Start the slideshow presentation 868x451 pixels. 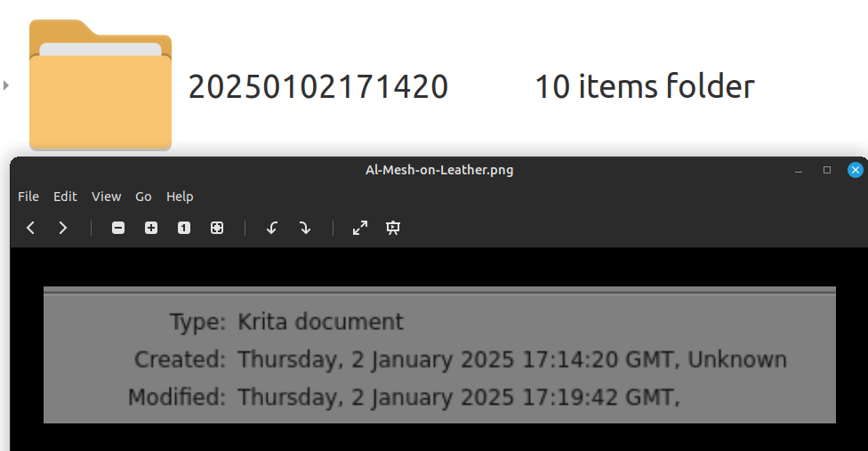pyautogui.click(x=393, y=228)
